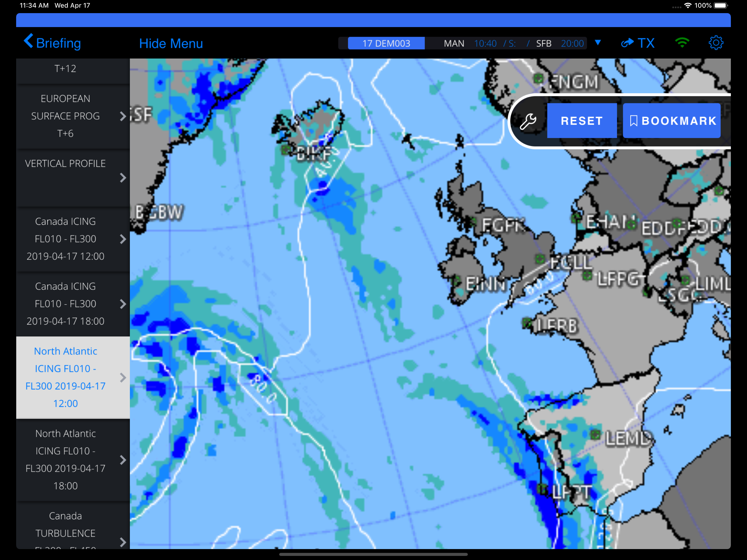Tap the status bar Wi-Fi icon
Image resolution: width=747 pixels, height=560 pixels.
[688, 5]
